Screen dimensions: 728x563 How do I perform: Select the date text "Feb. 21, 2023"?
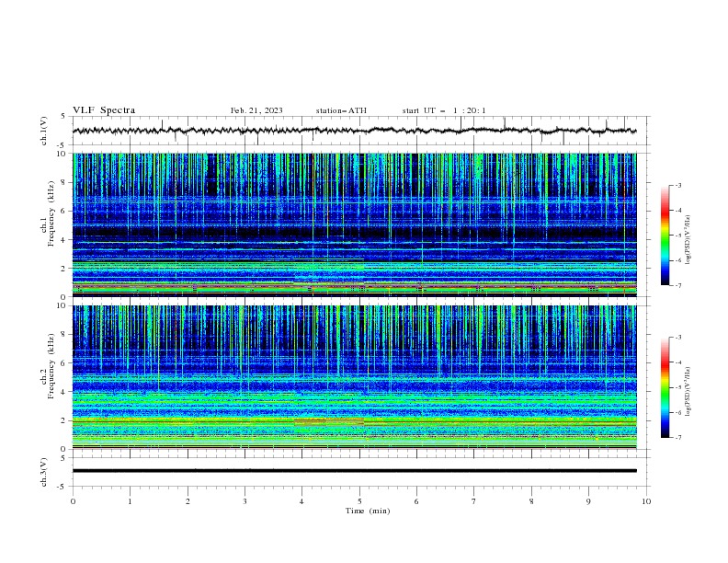click(256, 110)
